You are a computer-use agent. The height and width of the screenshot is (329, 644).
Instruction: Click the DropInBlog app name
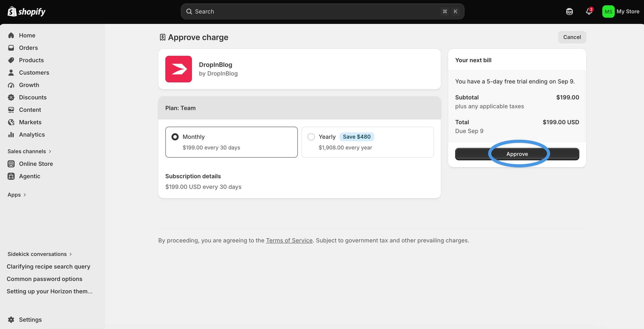pyautogui.click(x=215, y=65)
